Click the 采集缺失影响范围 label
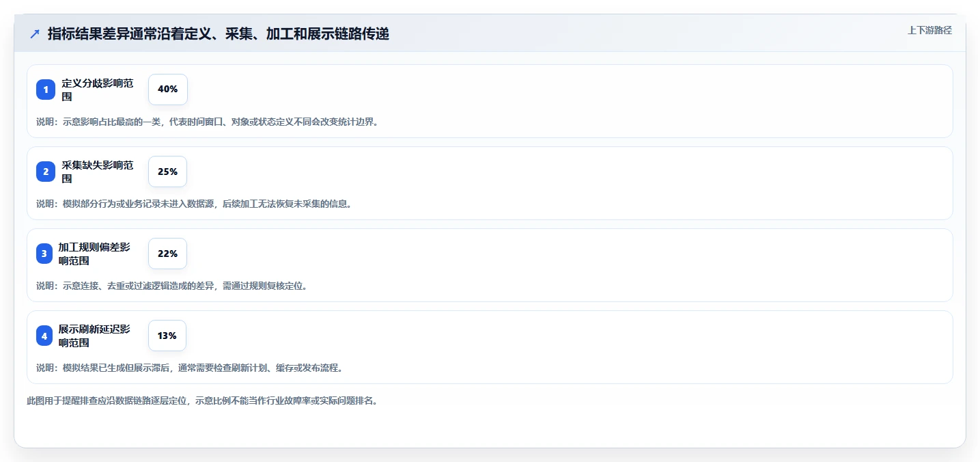 click(x=98, y=172)
